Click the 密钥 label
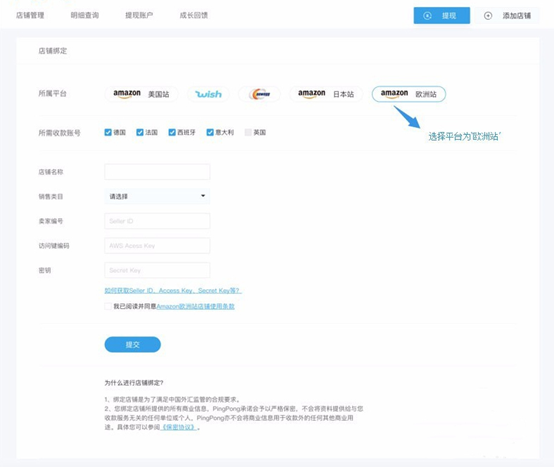This screenshot has height=467, width=554. click(45, 270)
